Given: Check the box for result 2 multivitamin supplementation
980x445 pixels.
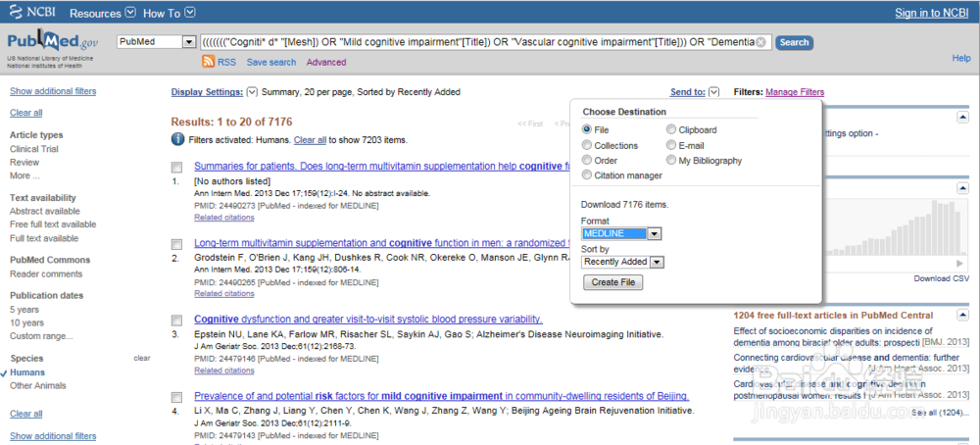Looking at the screenshot, I should pyautogui.click(x=176, y=244).
